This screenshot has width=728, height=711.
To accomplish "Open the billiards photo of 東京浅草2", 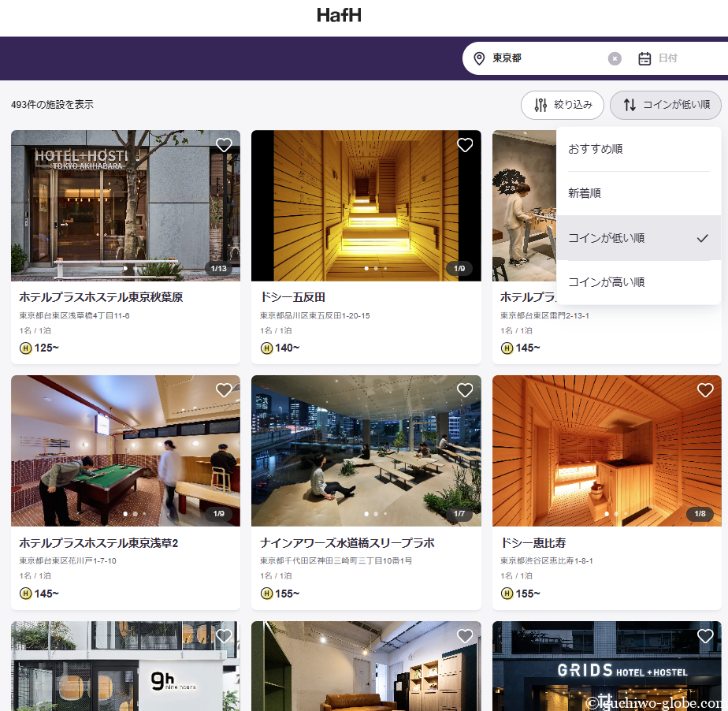I will [125, 450].
